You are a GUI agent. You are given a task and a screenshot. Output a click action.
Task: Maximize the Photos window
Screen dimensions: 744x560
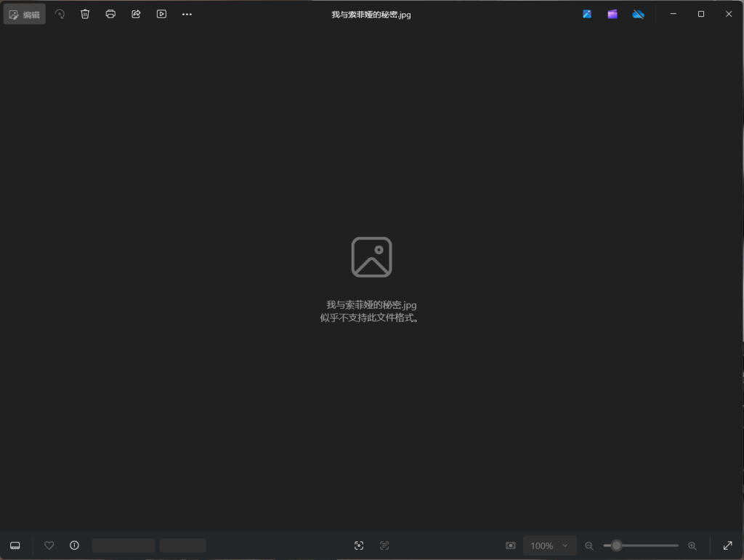tap(701, 14)
